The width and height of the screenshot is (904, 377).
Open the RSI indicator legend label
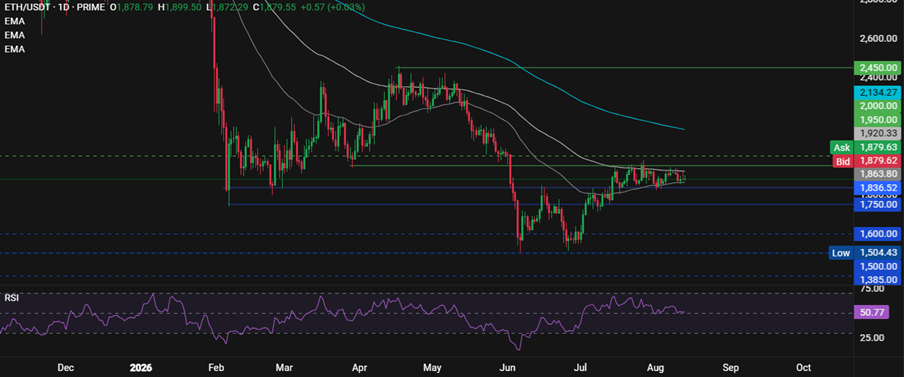click(11, 297)
